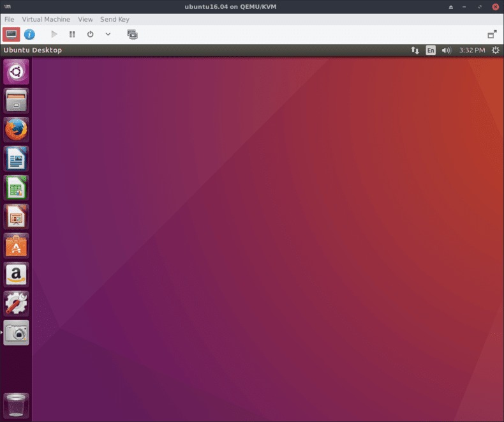The width and height of the screenshot is (504, 422).
Task: Open the Virtual Machine menu
Action: click(x=46, y=19)
